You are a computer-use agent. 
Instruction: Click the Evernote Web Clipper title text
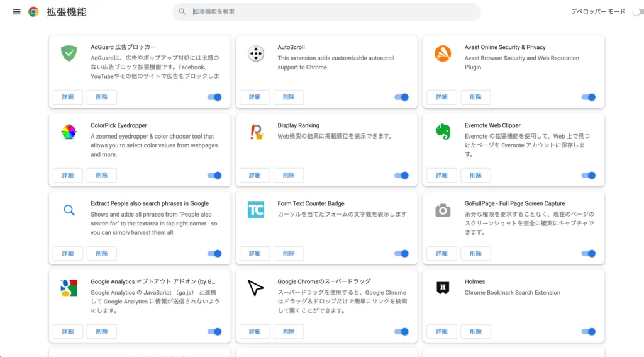(x=492, y=125)
